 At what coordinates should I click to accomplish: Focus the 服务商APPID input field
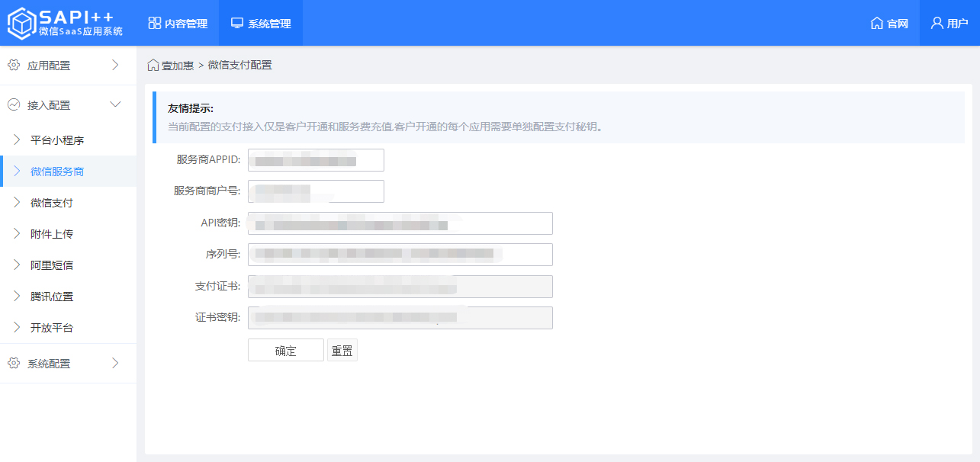[x=316, y=160]
